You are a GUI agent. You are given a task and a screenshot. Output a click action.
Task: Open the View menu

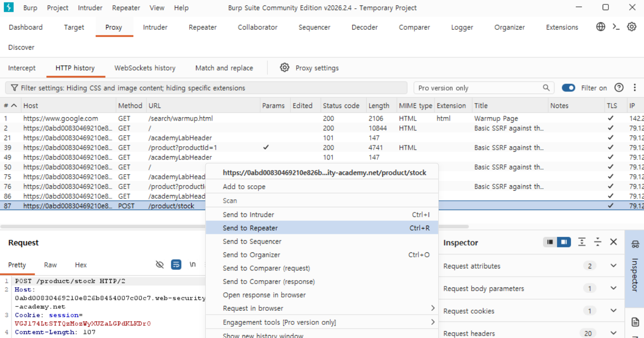(157, 8)
